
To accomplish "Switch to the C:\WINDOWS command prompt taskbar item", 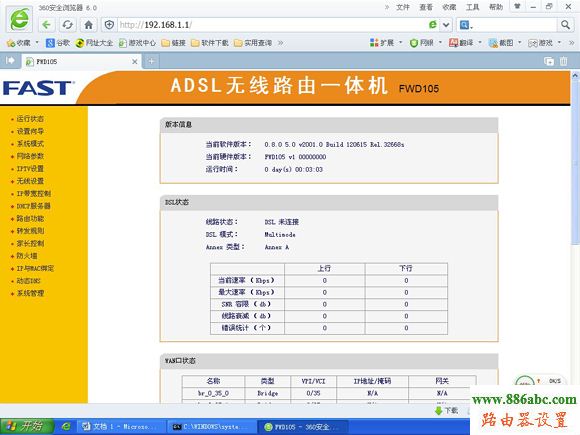I will click(x=212, y=427).
